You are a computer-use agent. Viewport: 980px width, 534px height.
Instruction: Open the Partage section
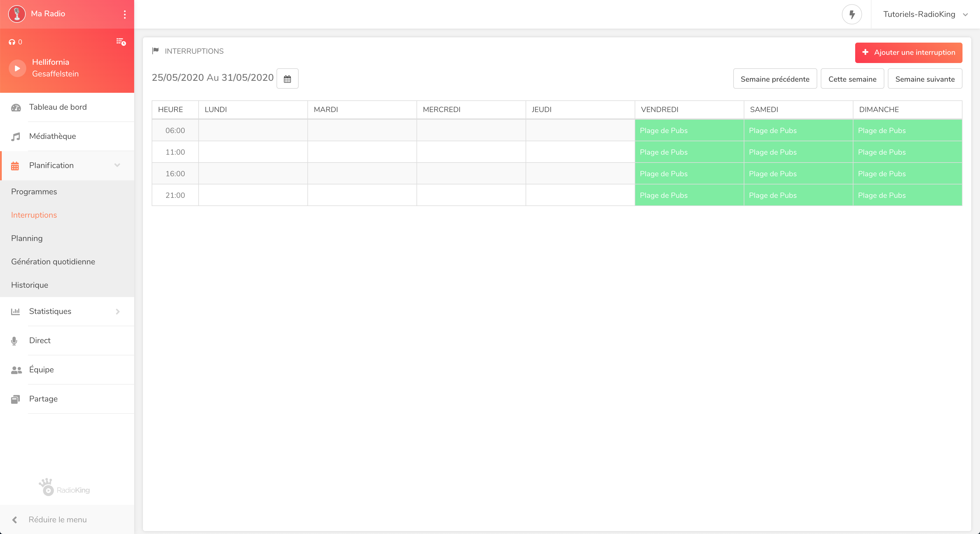(67, 399)
